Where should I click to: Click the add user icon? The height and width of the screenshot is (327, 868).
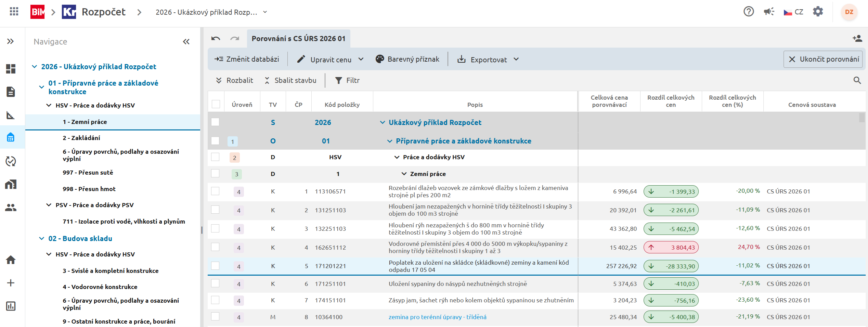(x=857, y=39)
